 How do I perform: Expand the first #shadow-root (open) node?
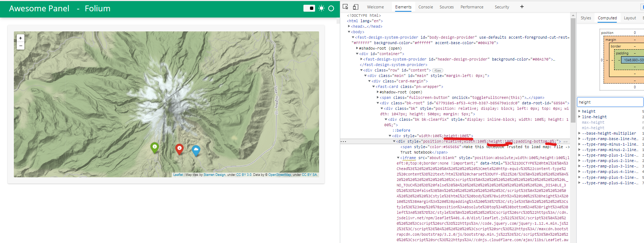pyautogui.click(x=357, y=48)
